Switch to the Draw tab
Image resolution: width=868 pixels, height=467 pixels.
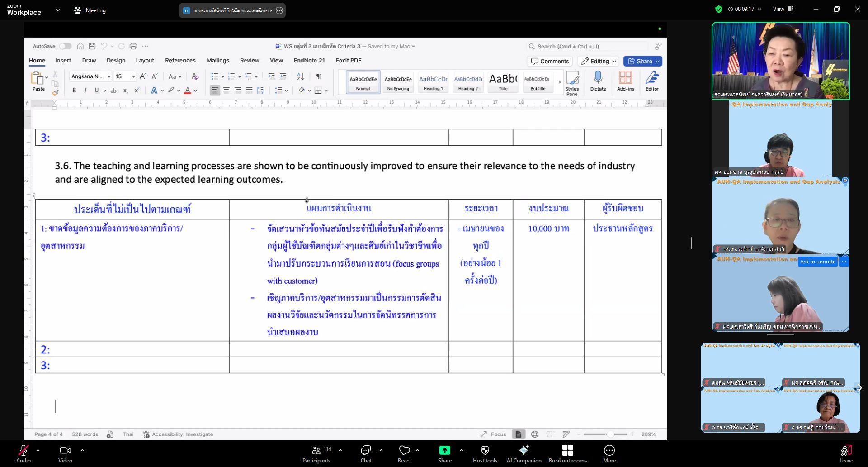89,61
